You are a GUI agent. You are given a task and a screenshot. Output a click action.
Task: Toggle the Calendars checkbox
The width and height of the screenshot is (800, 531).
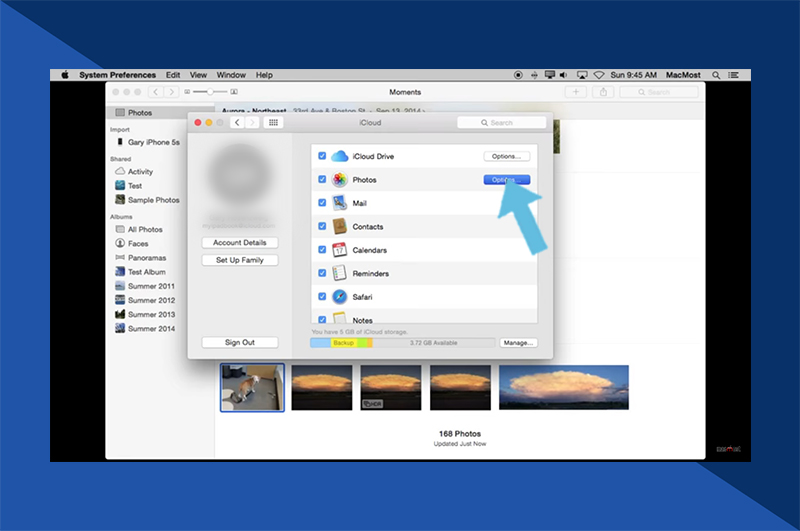(x=322, y=250)
